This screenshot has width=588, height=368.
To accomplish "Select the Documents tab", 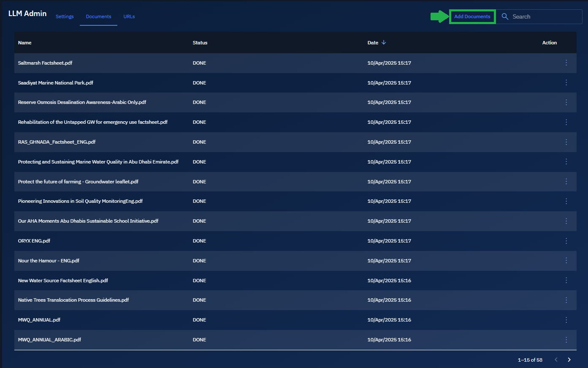I will [x=98, y=16].
